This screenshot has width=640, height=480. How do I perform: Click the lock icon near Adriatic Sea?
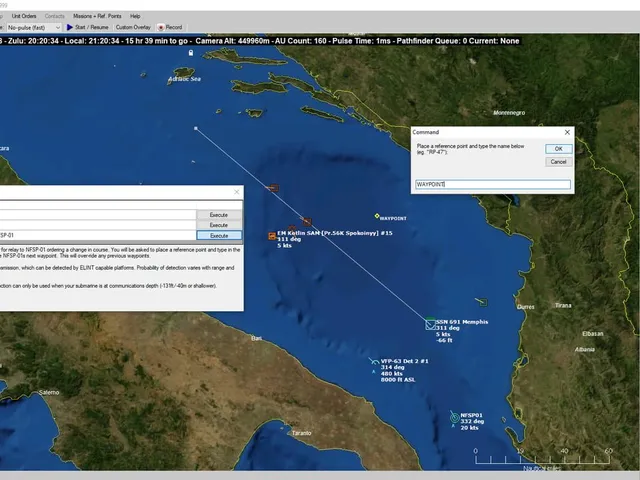(x=191, y=53)
